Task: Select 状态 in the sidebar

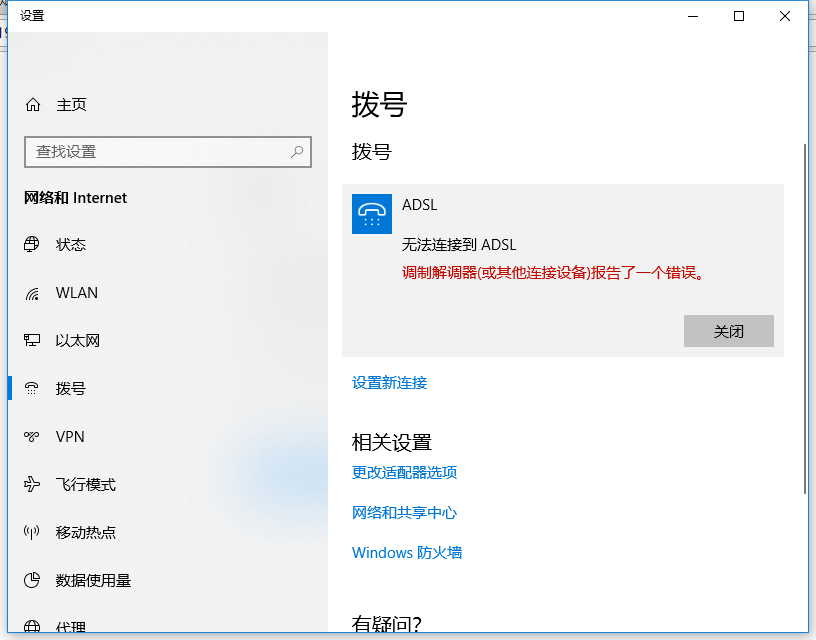Action: [71, 245]
